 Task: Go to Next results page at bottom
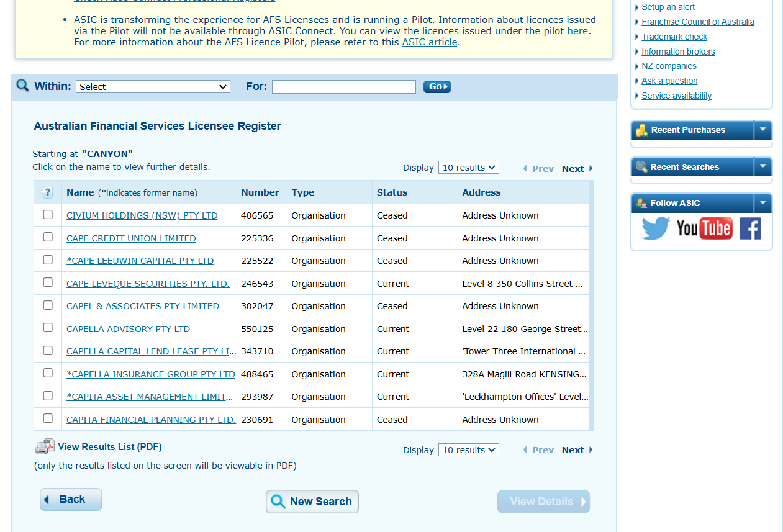point(573,450)
